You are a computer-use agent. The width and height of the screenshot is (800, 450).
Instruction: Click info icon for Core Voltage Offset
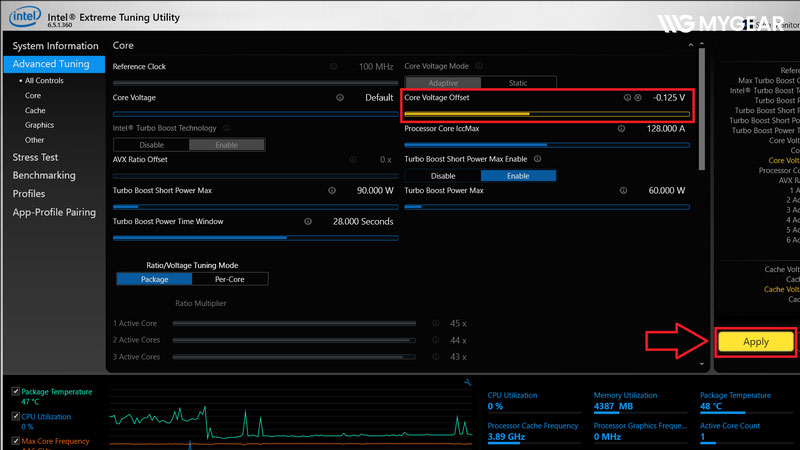tap(627, 97)
